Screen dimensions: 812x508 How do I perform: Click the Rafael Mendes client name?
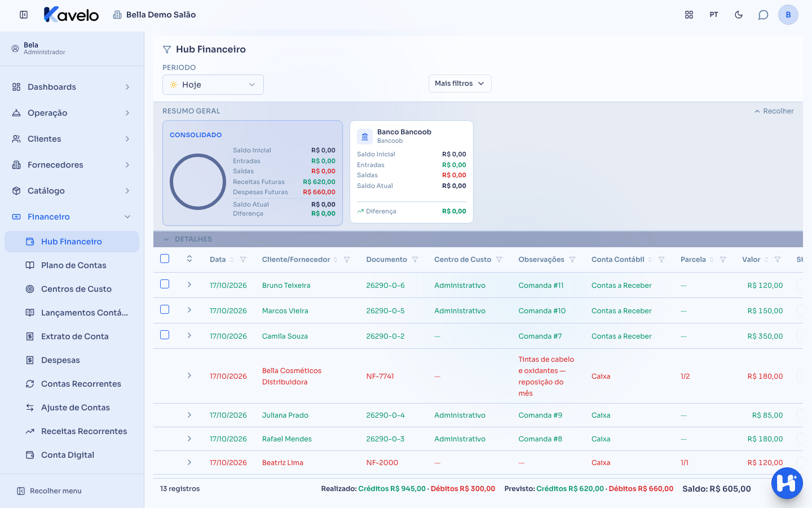pos(287,439)
